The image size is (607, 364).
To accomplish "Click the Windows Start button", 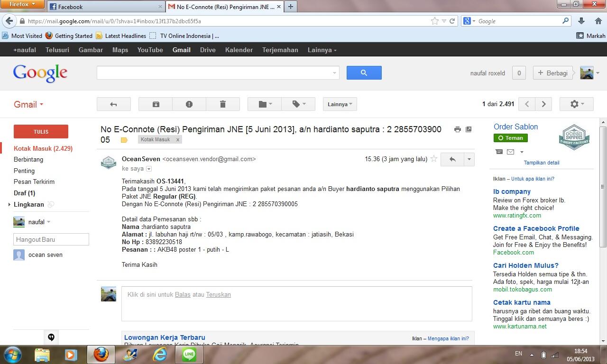I will (12, 354).
